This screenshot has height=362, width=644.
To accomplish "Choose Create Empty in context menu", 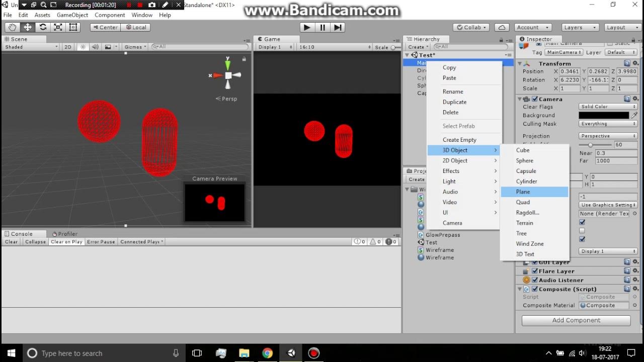I will tap(464, 140).
